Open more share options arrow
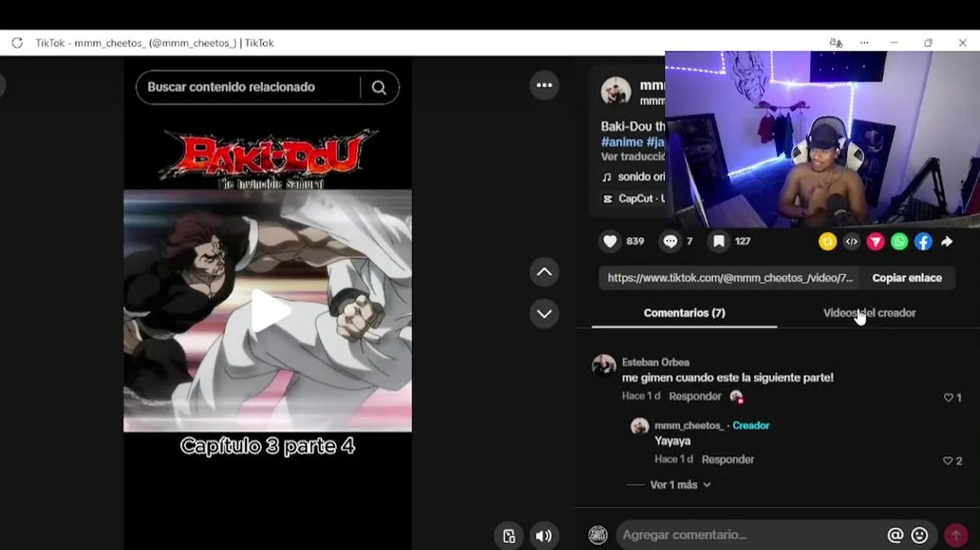The image size is (980, 550). click(x=947, y=241)
